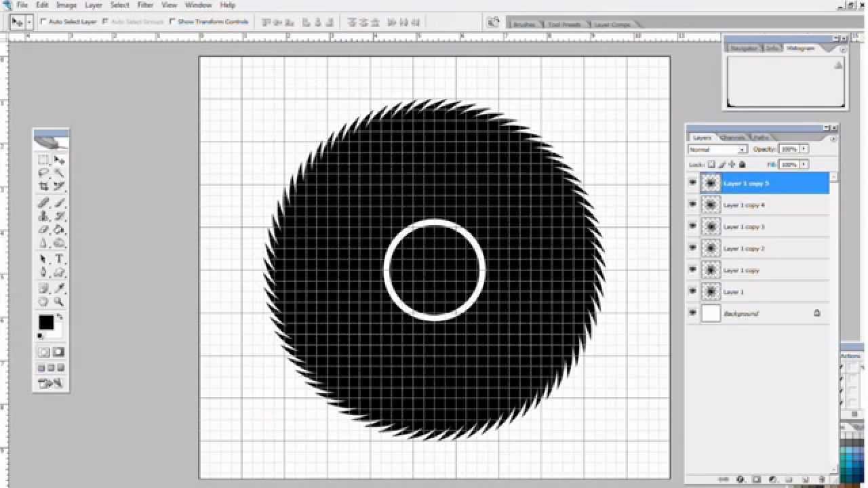Screen dimensions: 868x488
Task: Toggle lock transparent pixels in Layers panel
Action: (x=711, y=164)
